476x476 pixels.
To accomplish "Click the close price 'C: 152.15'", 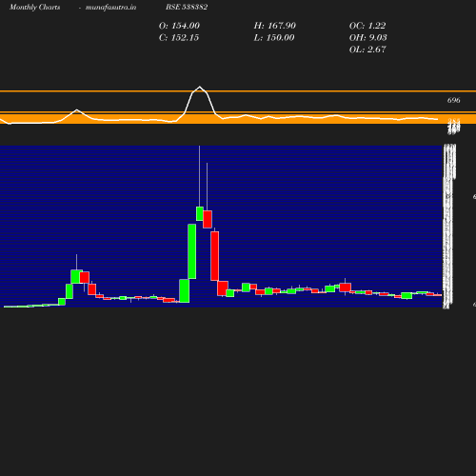I will click(179, 38).
